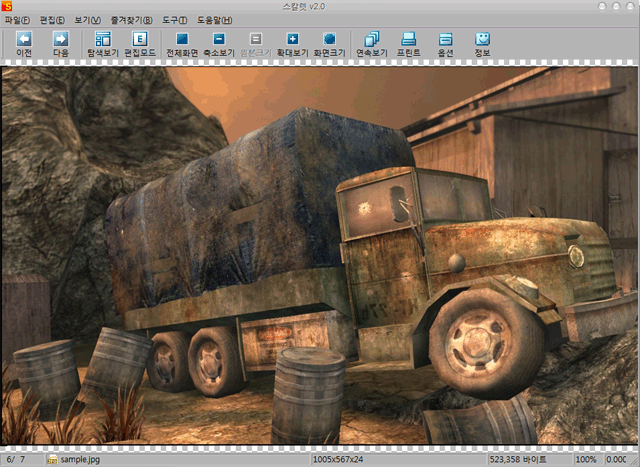Zoom out with 축소보기

click(219, 44)
